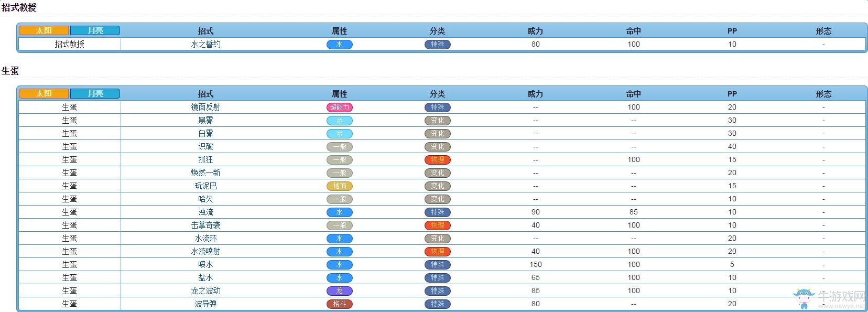This screenshot has height=312, width=868.
Task: Open the 玩泥巴 move link
Action: [x=205, y=186]
